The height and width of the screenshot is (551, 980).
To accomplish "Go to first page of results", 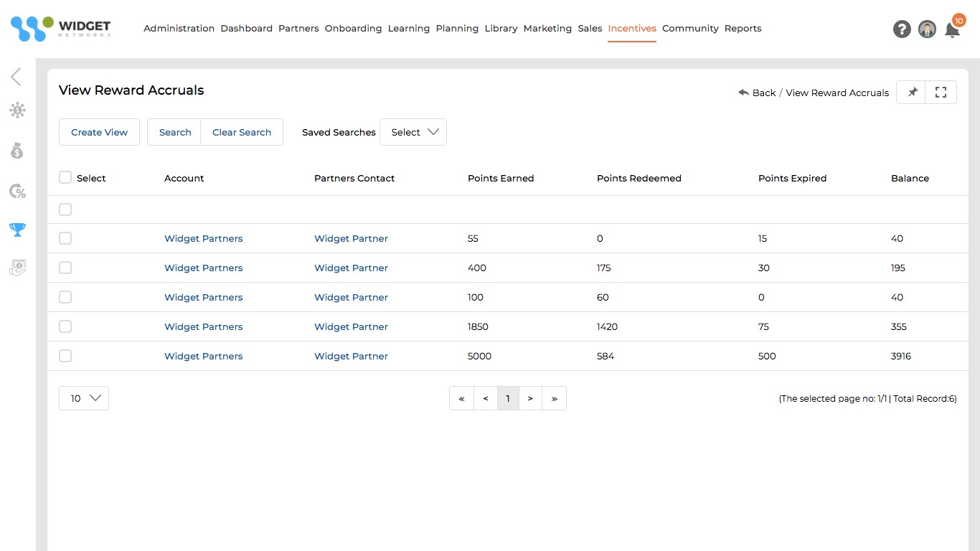I will pos(461,398).
